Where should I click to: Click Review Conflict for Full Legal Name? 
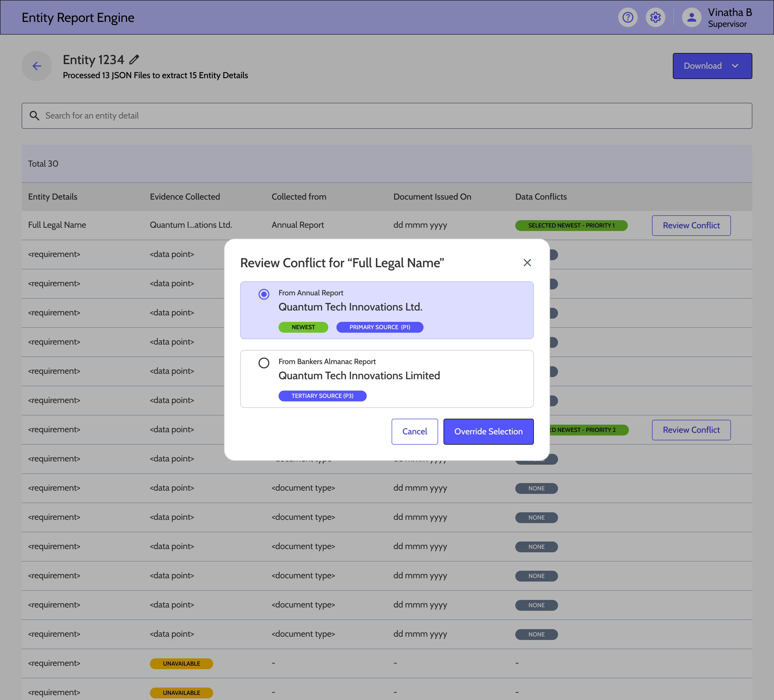[x=691, y=225]
